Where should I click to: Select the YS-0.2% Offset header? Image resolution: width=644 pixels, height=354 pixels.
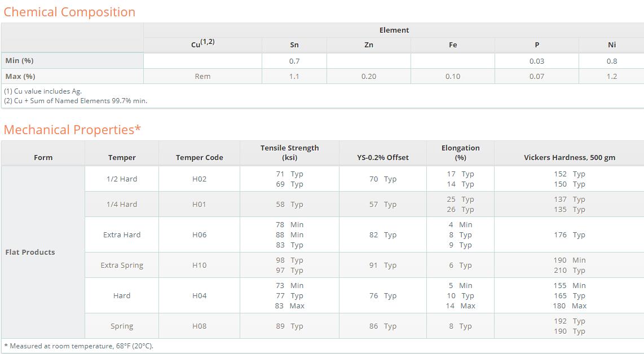383,157
